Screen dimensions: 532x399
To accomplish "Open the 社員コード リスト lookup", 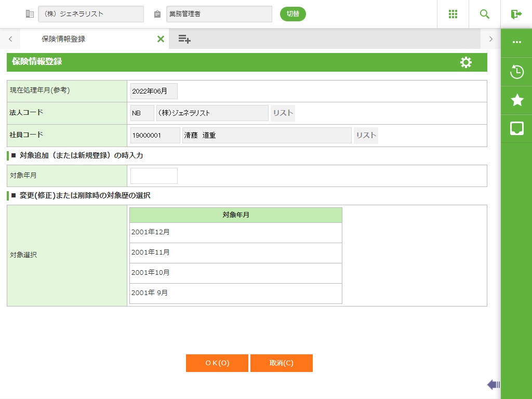I will 366,136.
